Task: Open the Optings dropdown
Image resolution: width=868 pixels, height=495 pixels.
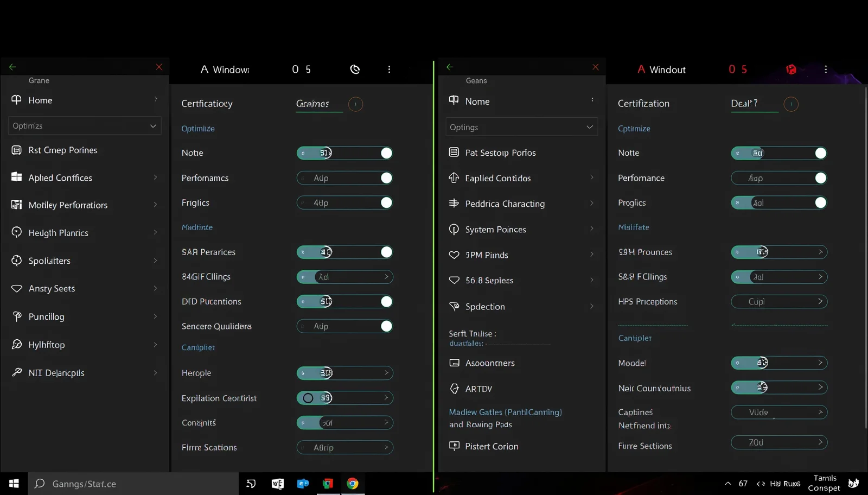Action: tap(521, 127)
